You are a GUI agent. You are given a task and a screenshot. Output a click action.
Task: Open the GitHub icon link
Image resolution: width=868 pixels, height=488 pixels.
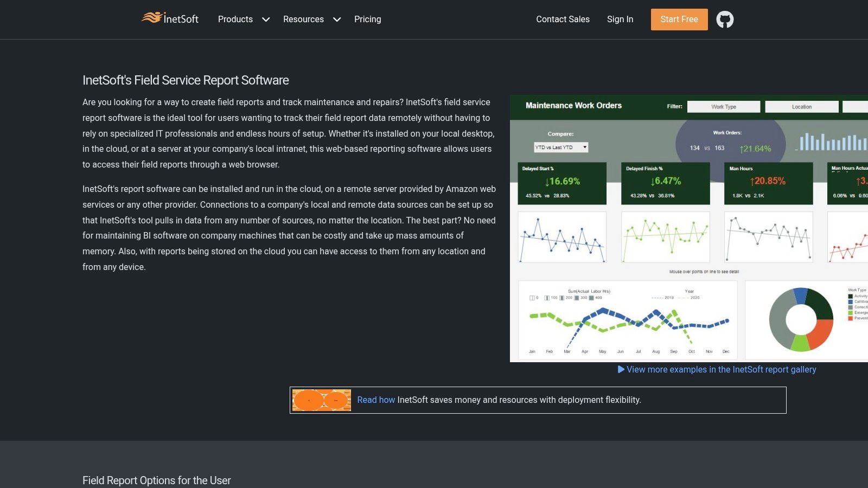coord(725,20)
